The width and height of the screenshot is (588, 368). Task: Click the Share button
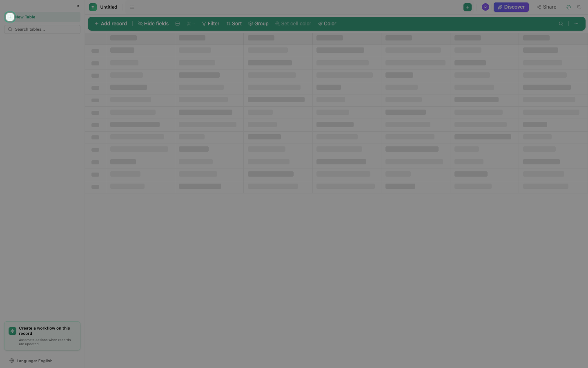546,7
